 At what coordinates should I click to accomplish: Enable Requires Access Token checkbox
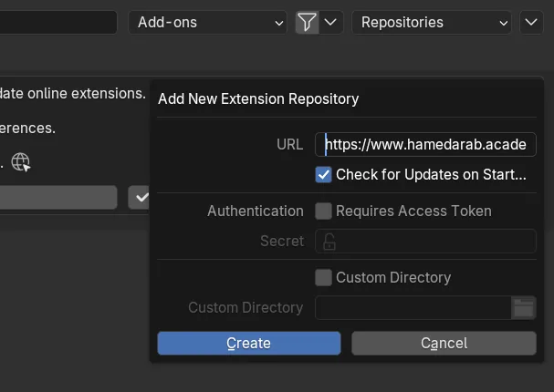click(323, 211)
